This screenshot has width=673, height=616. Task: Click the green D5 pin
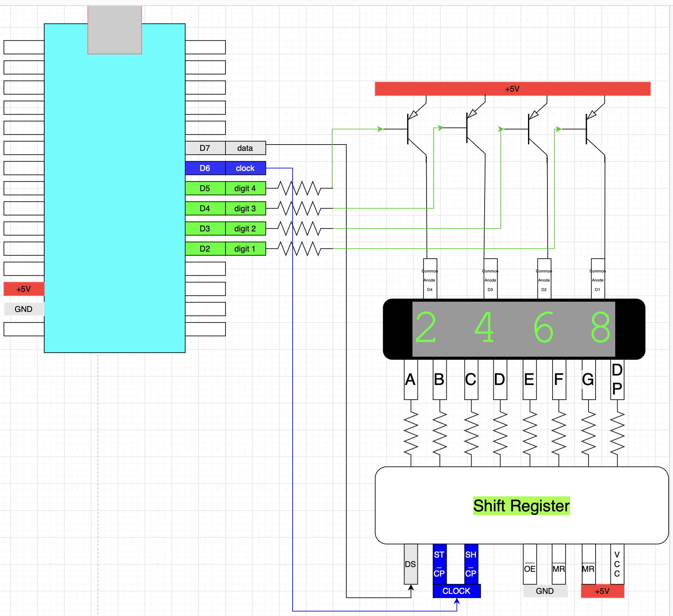coord(205,188)
